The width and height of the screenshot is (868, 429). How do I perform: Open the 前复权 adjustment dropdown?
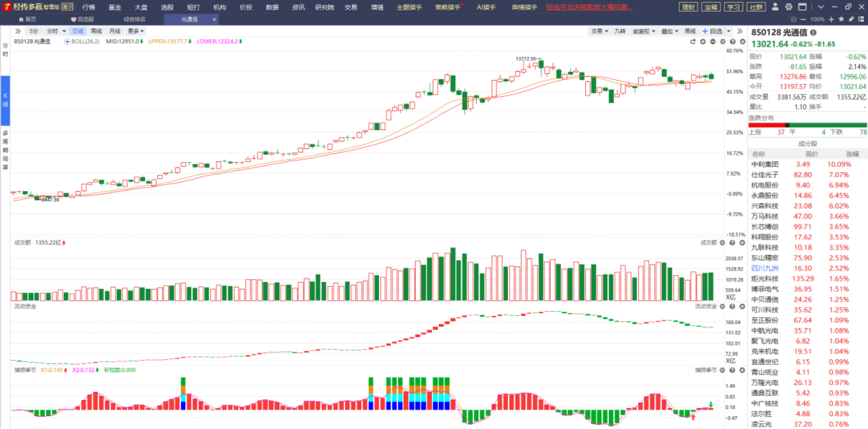coord(643,31)
